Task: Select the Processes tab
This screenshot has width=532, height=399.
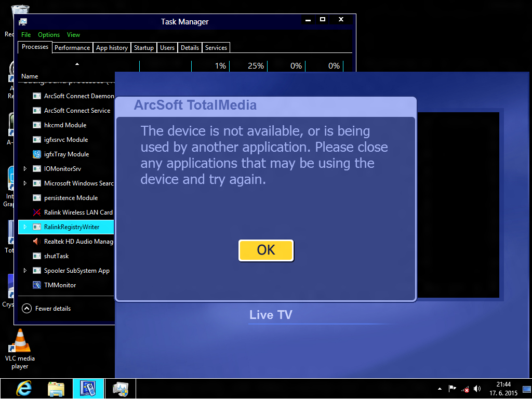Action: [35, 47]
